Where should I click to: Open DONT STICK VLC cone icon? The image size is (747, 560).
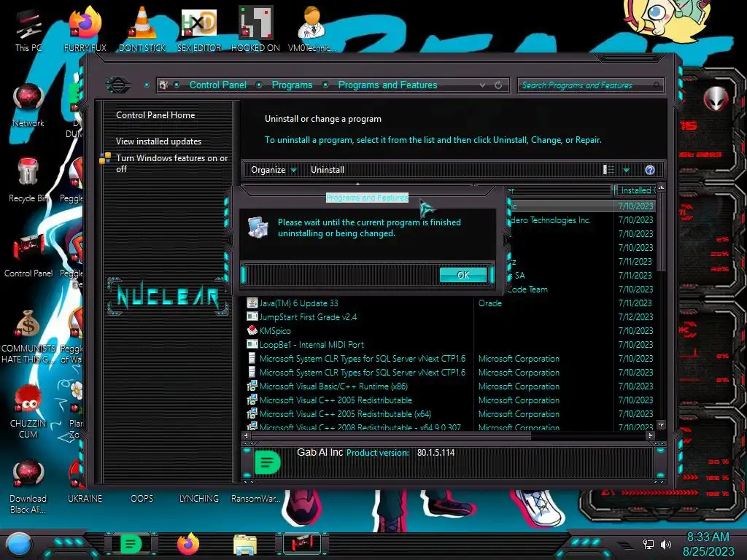(142, 29)
